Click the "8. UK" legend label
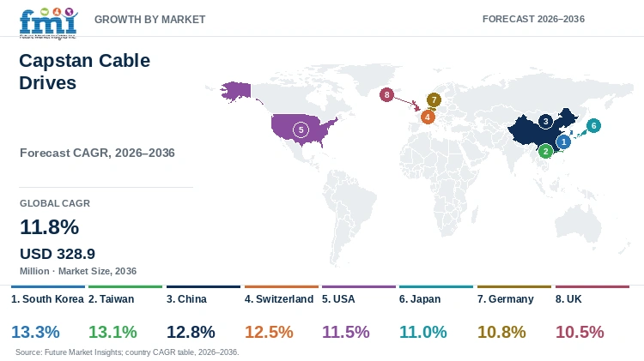Screen dimensions: 644x361 pyautogui.click(x=568, y=299)
